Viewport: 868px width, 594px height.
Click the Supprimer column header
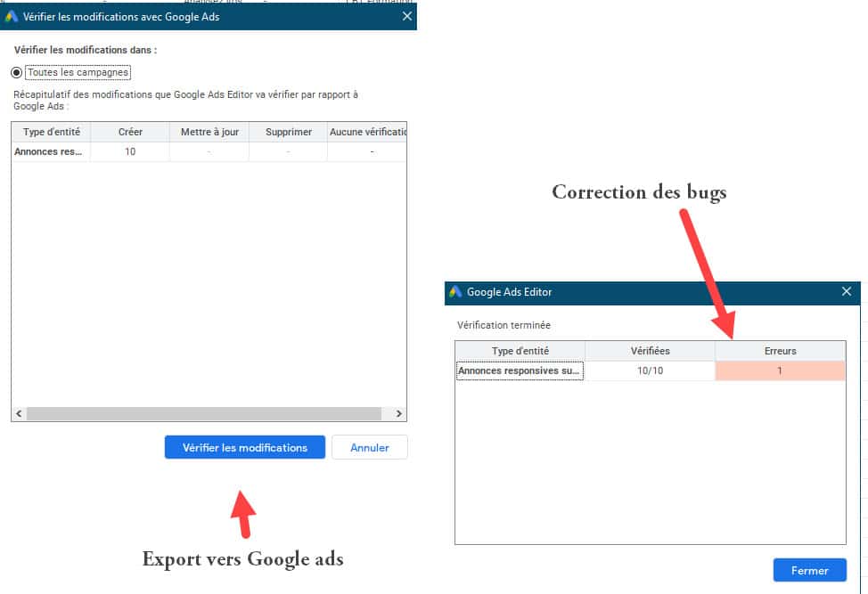(x=289, y=132)
